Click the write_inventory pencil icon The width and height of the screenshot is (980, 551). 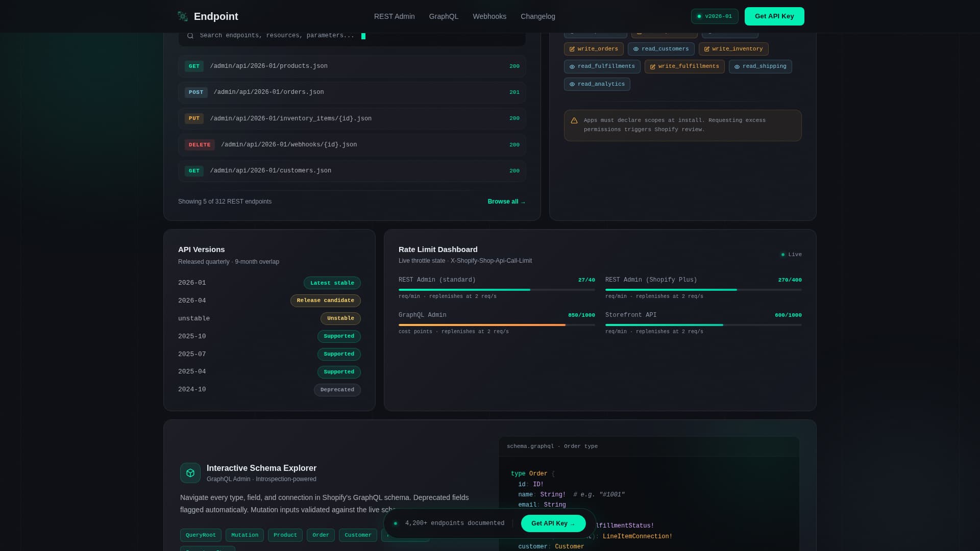click(x=707, y=49)
